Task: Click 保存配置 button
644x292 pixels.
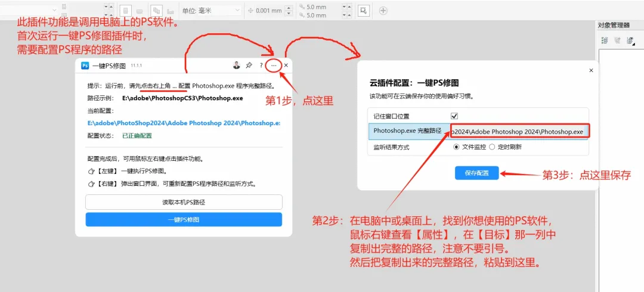Action: coord(477,173)
